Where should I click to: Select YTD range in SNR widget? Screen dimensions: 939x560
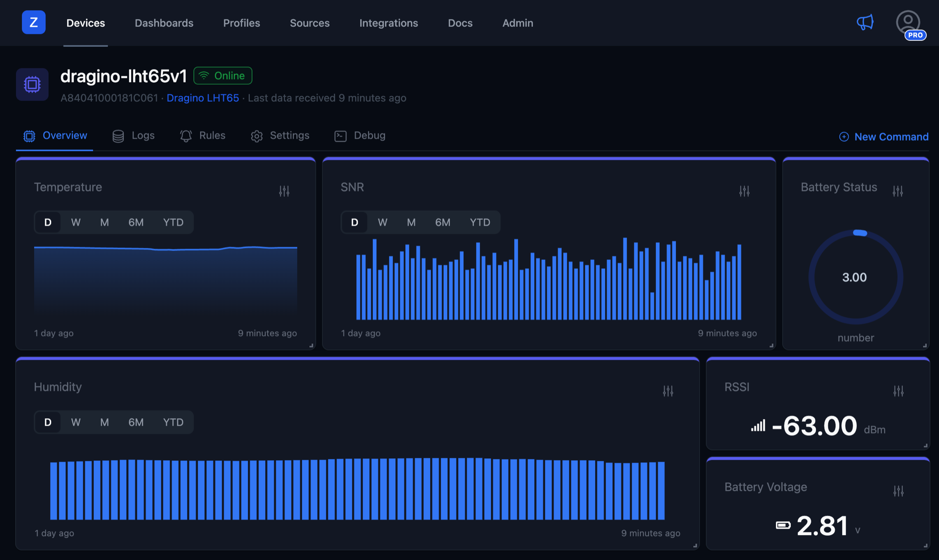(x=480, y=222)
